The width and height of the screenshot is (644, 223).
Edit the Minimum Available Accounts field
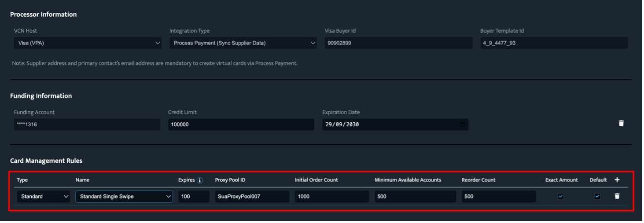tap(415, 197)
